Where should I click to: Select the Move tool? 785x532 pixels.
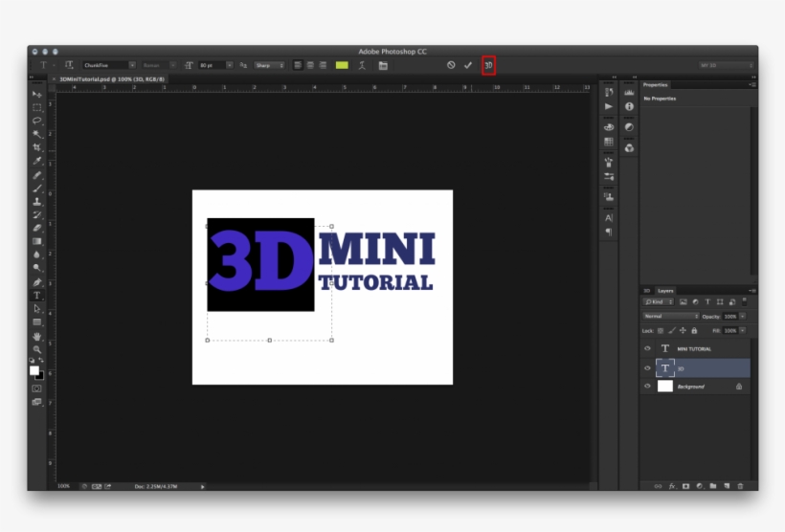click(x=36, y=94)
